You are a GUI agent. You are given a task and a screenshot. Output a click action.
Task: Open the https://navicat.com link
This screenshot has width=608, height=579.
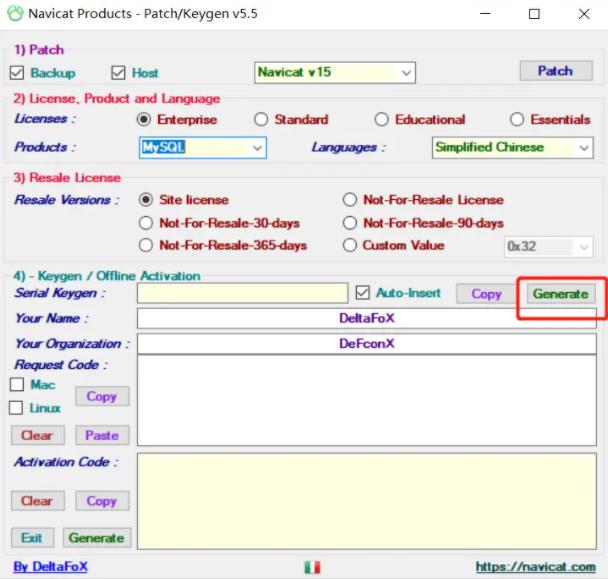pyautogui.click(x=536, y=567)
